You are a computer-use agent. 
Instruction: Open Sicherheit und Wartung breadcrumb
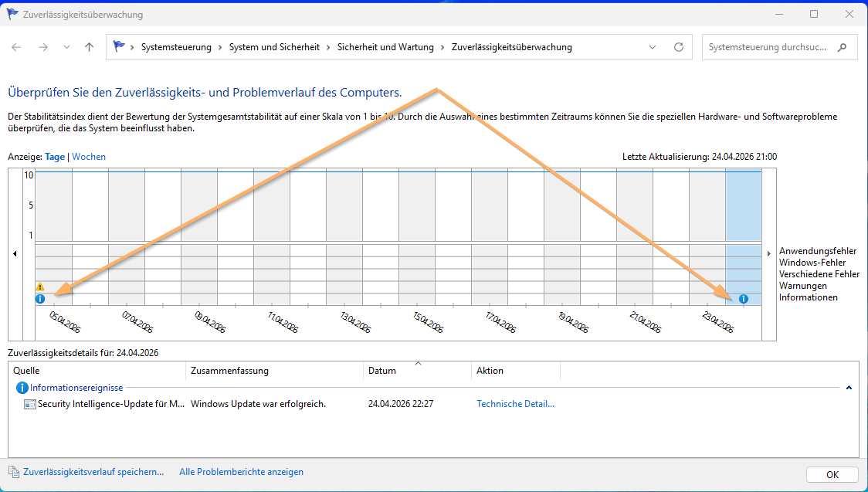[386, 48]
